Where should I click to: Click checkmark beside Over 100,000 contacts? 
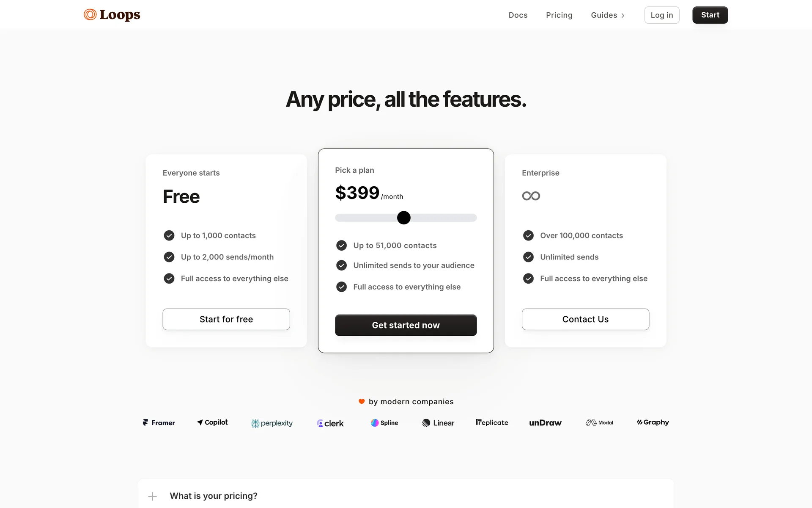(x=528, y=235)
